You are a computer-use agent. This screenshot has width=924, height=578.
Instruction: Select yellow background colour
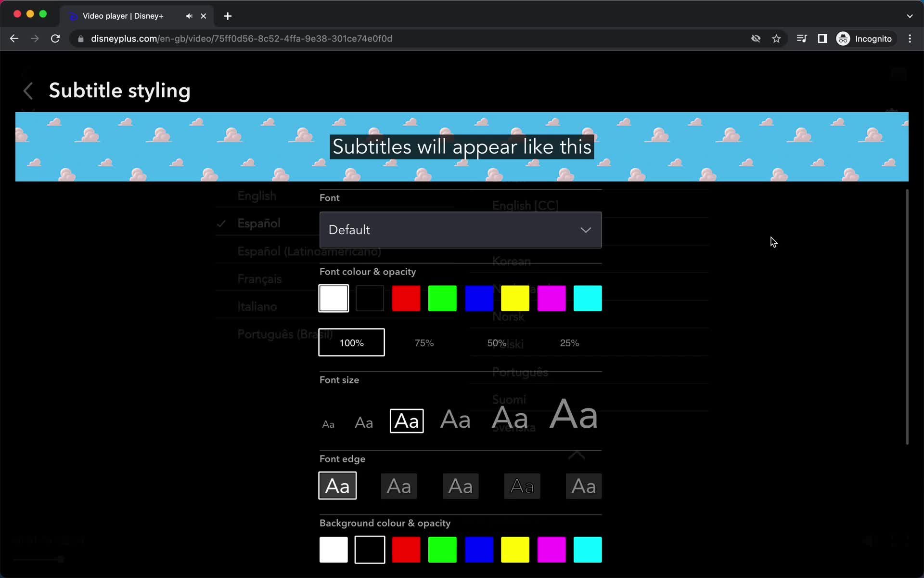[515, 550]
